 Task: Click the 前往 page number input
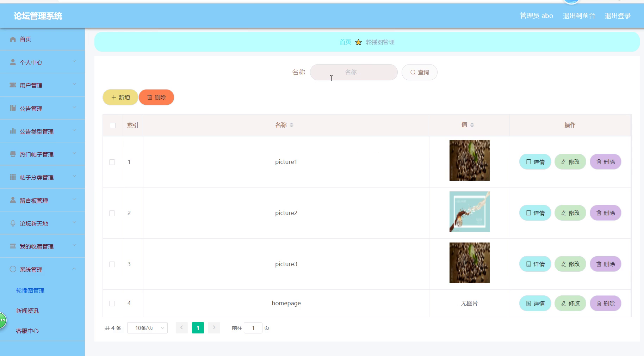[x=253, y=328]
